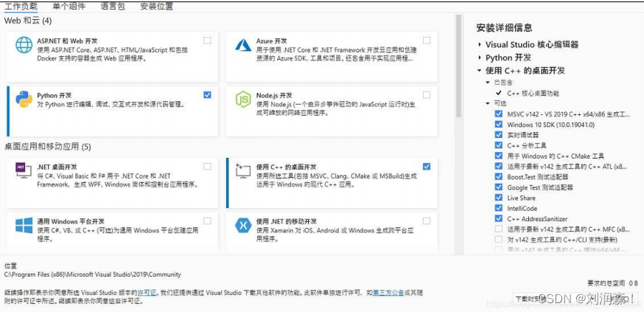Viewport: 644px width, 312px height.
Task: Switch to the 安装位置 tab
Action: pyautogui.click(x=156, y=7)
